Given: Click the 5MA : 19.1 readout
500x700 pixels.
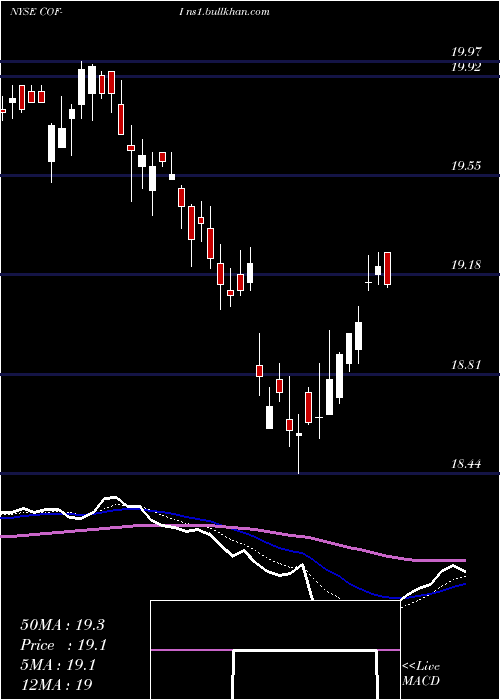Looking at the screenshot, I should click(58, 666).
